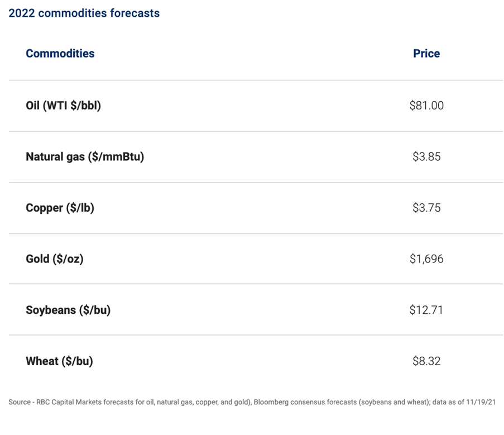This screenshot has width=504, height=435.
Task: Select the Copper ($/lb) row label
Action: tap(60, 208)
